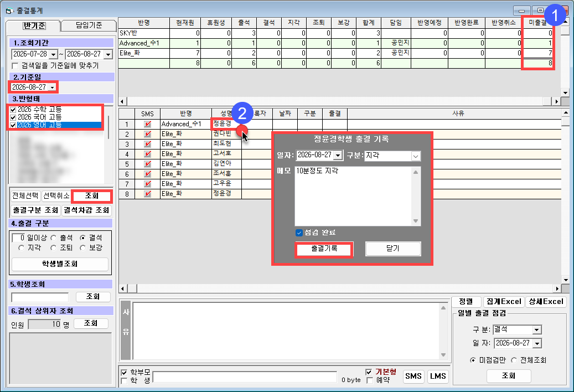
Task: Toggle SMS checkbox for row 4 고서호
Action: tap(148, 154)
